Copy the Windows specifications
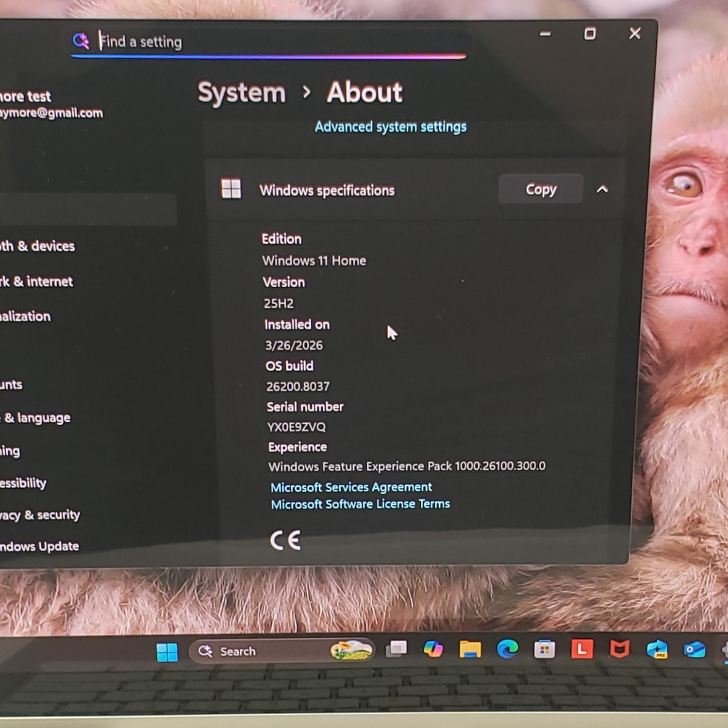 [x=541, y=189]
